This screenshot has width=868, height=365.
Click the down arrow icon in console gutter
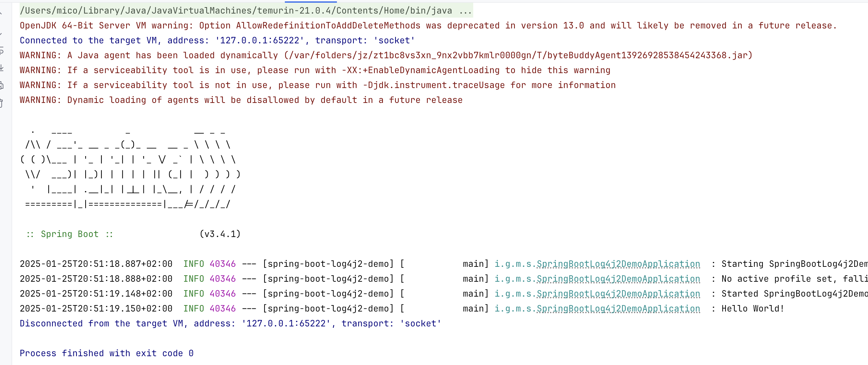[1, 34]
